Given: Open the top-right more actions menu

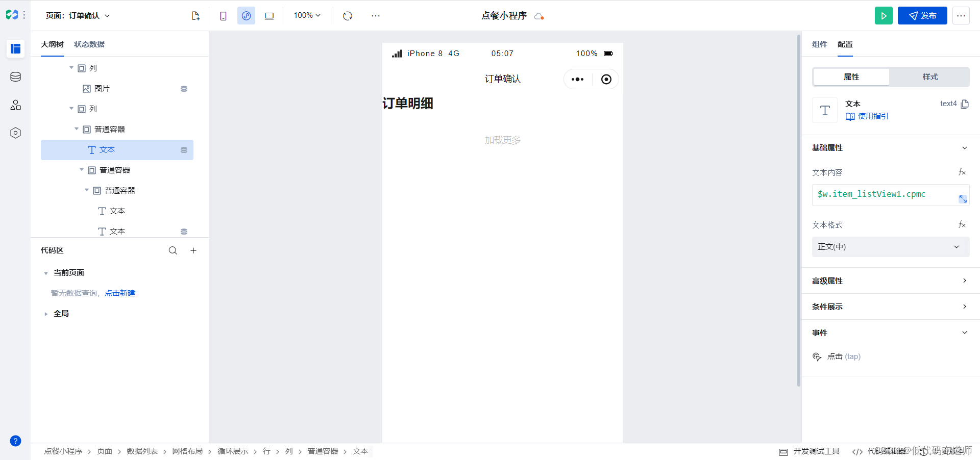Looking at the screenshot, I should pyautogui.click(x=961, y=16).
